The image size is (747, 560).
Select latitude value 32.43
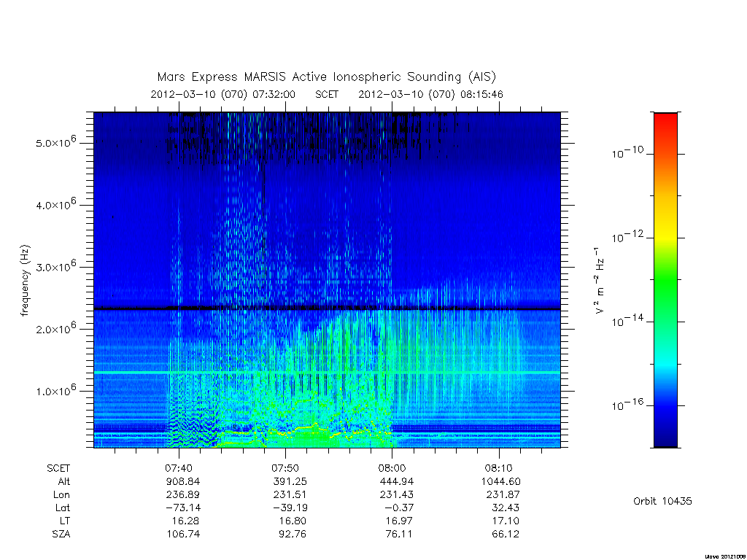pos(506,507)
